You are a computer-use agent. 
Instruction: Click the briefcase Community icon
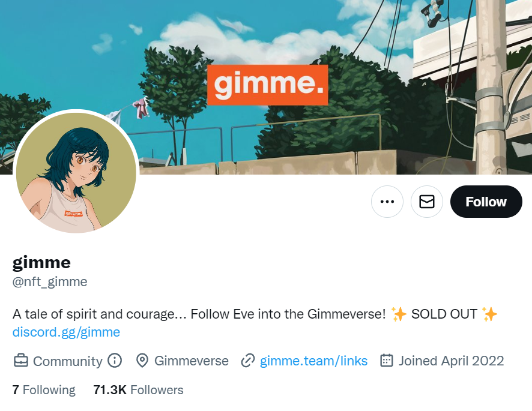[x=20, y=361]
